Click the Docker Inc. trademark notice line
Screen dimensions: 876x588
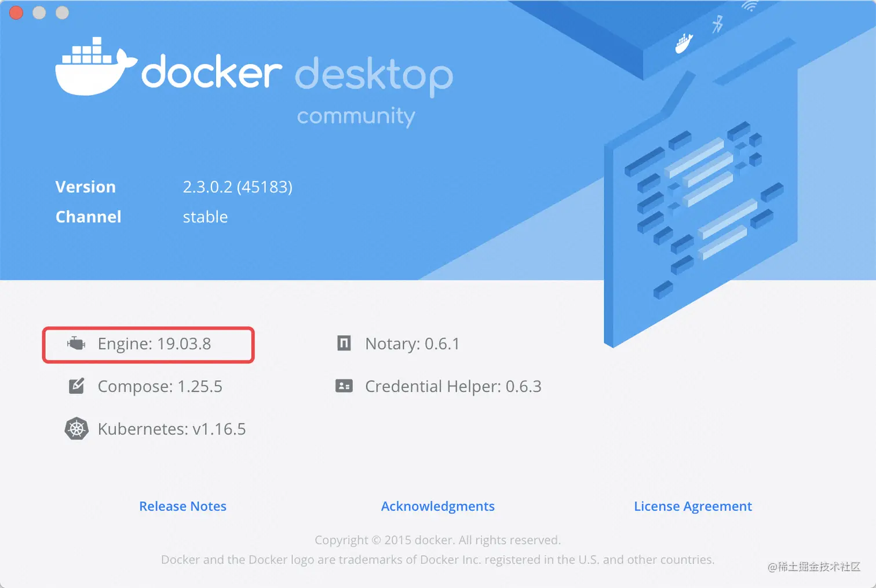pyautogui.click(x=437, y=560)
